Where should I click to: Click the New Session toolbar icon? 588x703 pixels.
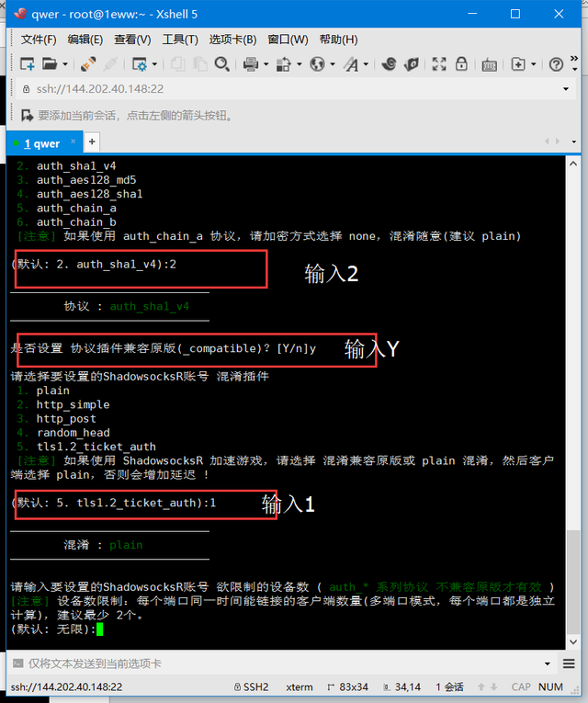(28, 64)
